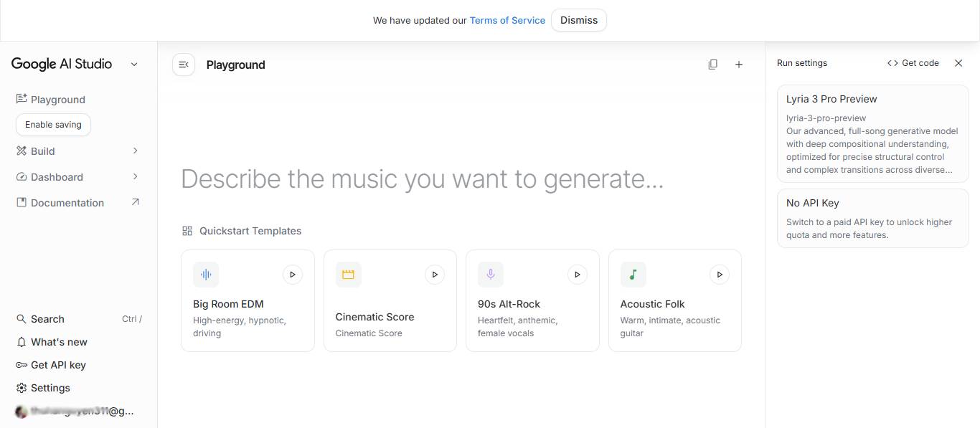Collapse the prompt panel using the sidebar icon

click(184, 64)
